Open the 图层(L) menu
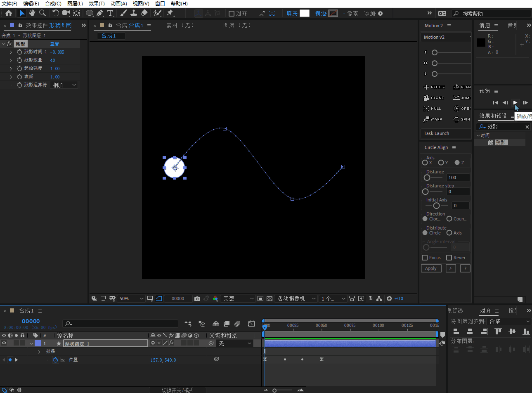 point(75,4)
